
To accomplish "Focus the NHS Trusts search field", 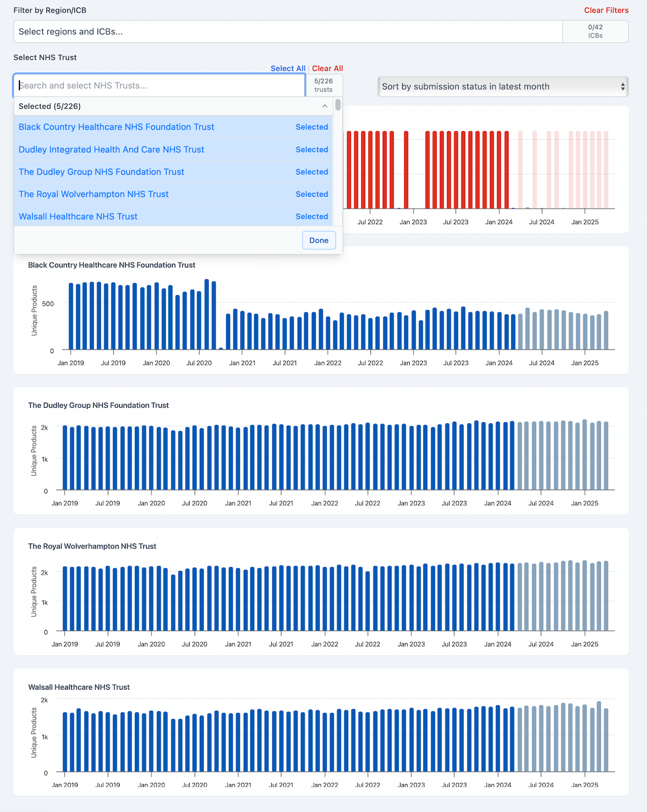I will (159, 86).
